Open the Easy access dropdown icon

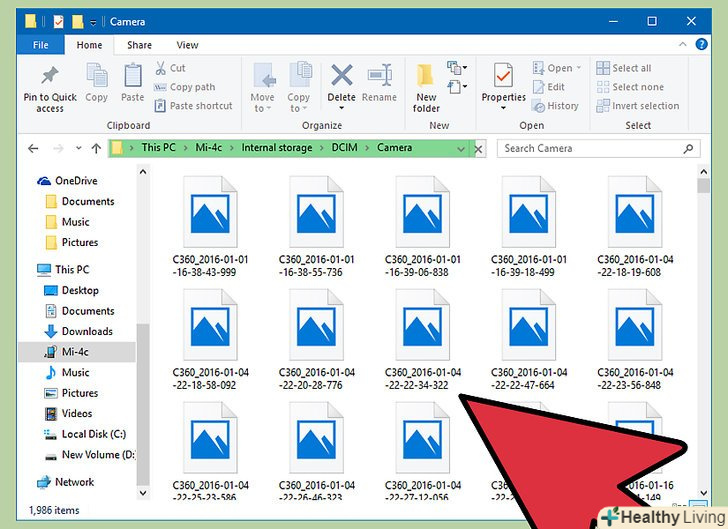click(457, 86)
